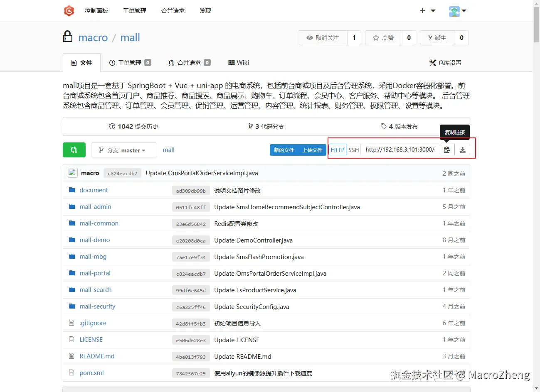Click the 派生 fork button
The image size is (540, 392).
coord(437,38)
